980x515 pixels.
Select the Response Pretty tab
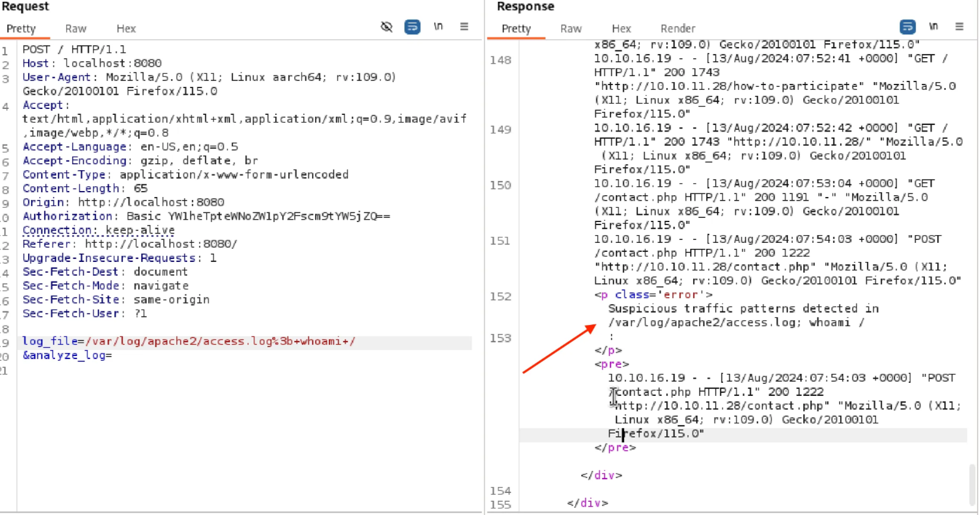516,29
